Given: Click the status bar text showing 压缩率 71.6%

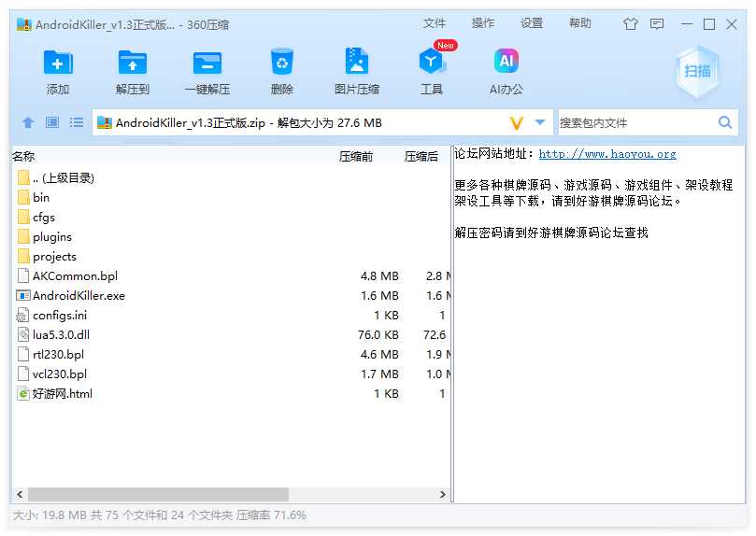Looking at the screenshot, I should click(271, 515).
